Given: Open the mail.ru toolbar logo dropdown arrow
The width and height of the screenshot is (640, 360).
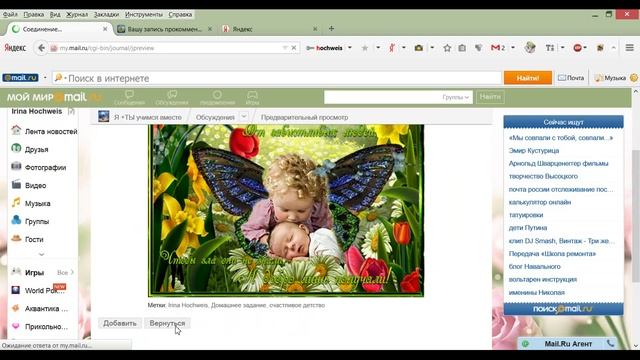Looking at the screenshot, I should coord(45,78).
